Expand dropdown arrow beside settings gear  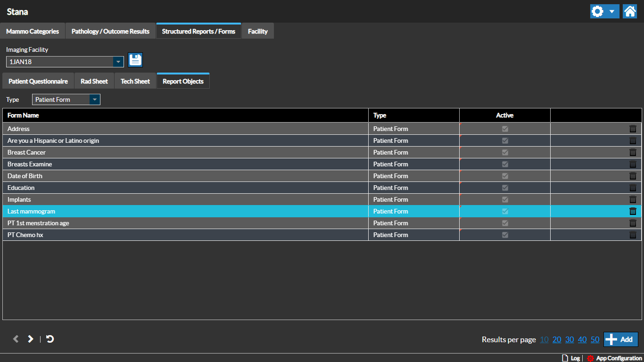[x=611, y=11]
